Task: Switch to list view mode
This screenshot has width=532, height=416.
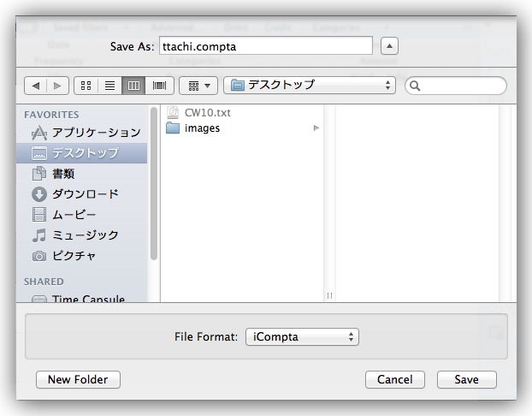Action: coord(109,86)
